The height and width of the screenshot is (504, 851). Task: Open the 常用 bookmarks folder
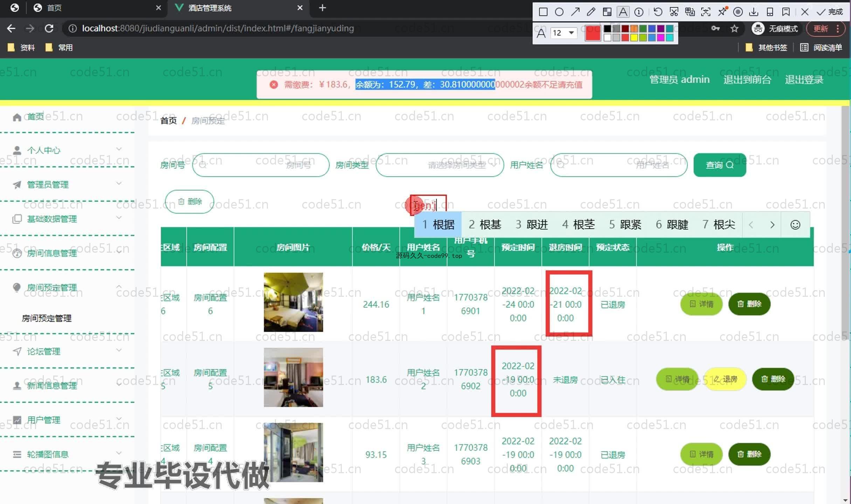59,48
